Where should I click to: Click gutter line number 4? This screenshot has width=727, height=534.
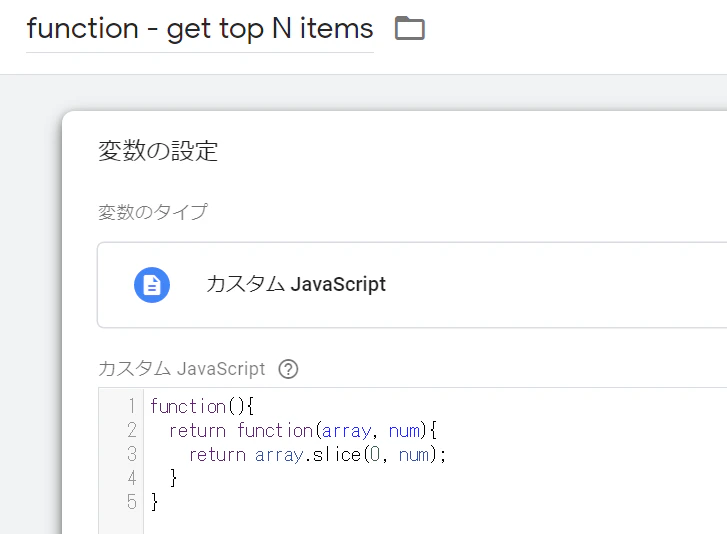[131, 478]
